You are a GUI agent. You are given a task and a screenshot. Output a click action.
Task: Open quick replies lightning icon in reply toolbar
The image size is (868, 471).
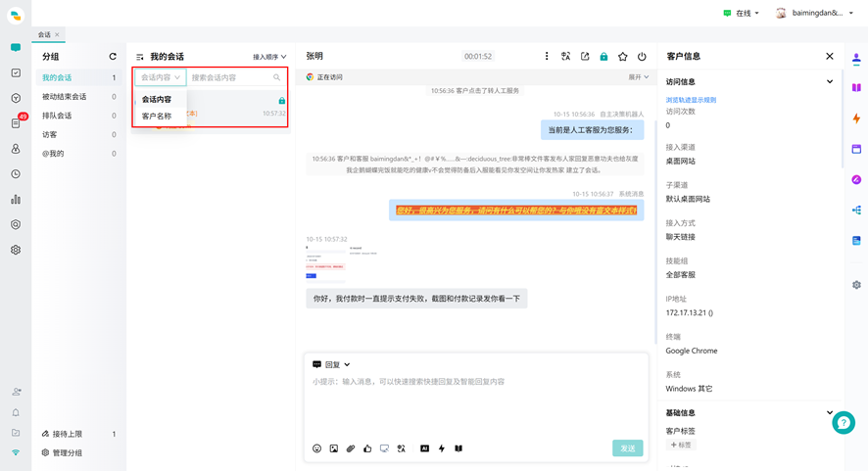(x=442, y=448)
